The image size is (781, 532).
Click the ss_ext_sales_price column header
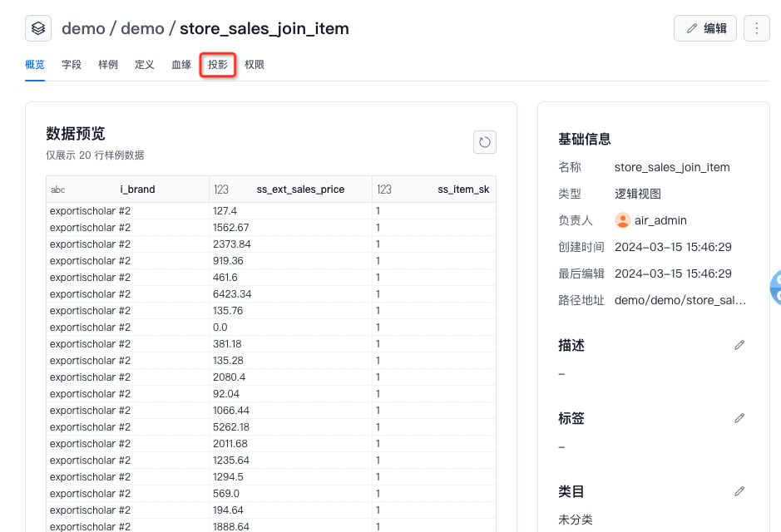tap(300, 190)
